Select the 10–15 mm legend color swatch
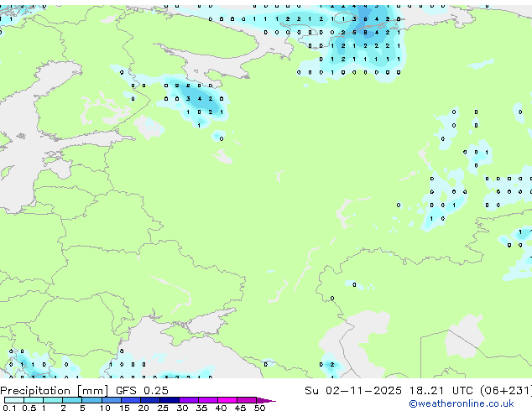The height and width of the screenshot is (411, 532). [x=112, y=400]
